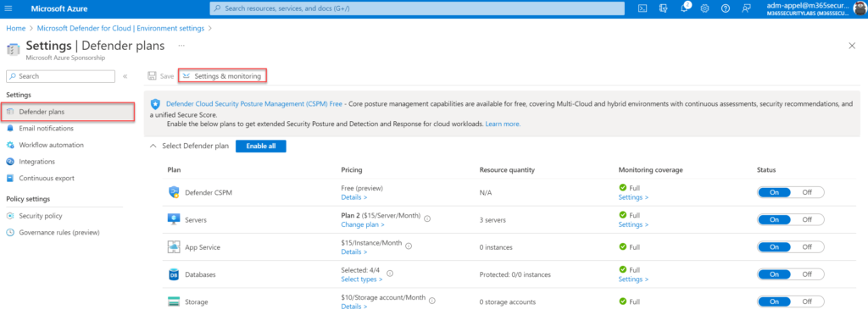Image resolution: width=868 pixels, height=315 pixels.
Task: Open the notifications bell
Action: click(x=684, y=8)
